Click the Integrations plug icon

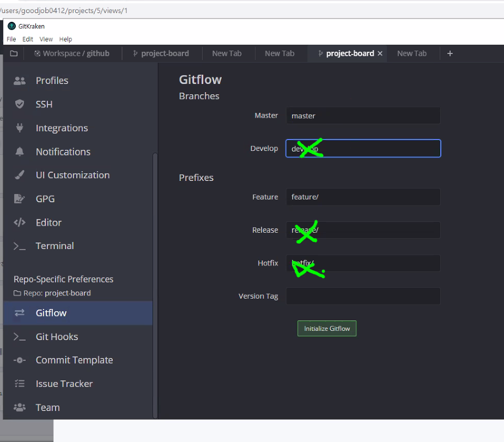pyautogui.click(x=20, y=128)
